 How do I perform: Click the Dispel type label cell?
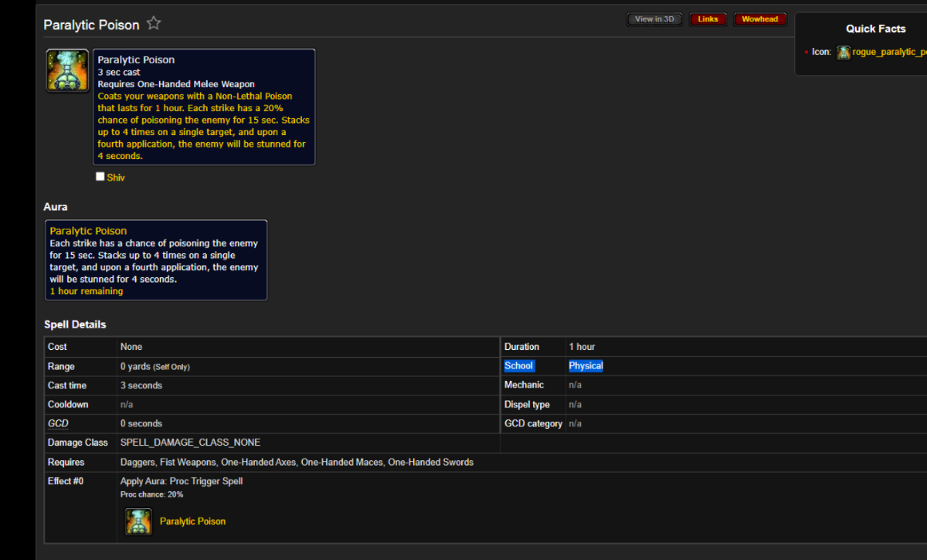533,405
